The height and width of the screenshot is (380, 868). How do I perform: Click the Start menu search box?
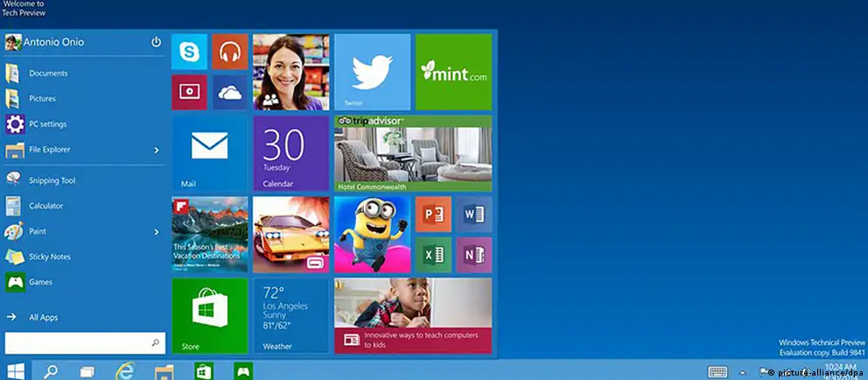tap(79, 342)
